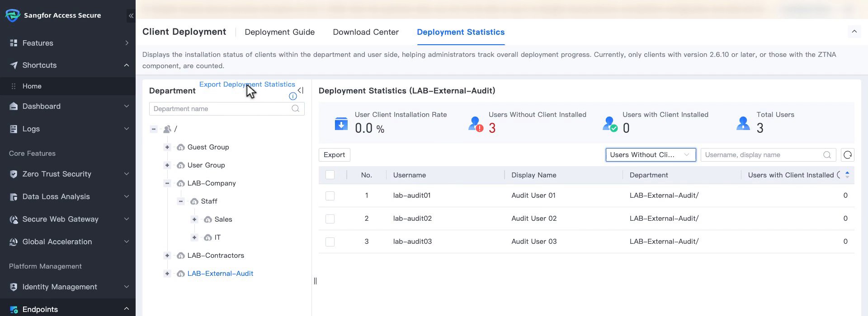Image resolution: width=868 pixels, height=316 pixels.
Task: Click the Global Acceleration icon
Action: pos(14,242)
